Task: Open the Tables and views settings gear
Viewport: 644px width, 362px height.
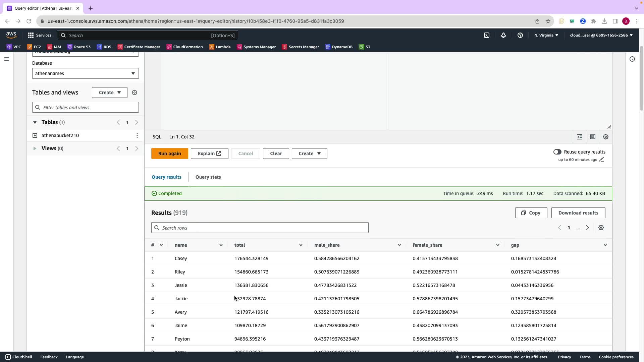Action: tap(135, 93)
